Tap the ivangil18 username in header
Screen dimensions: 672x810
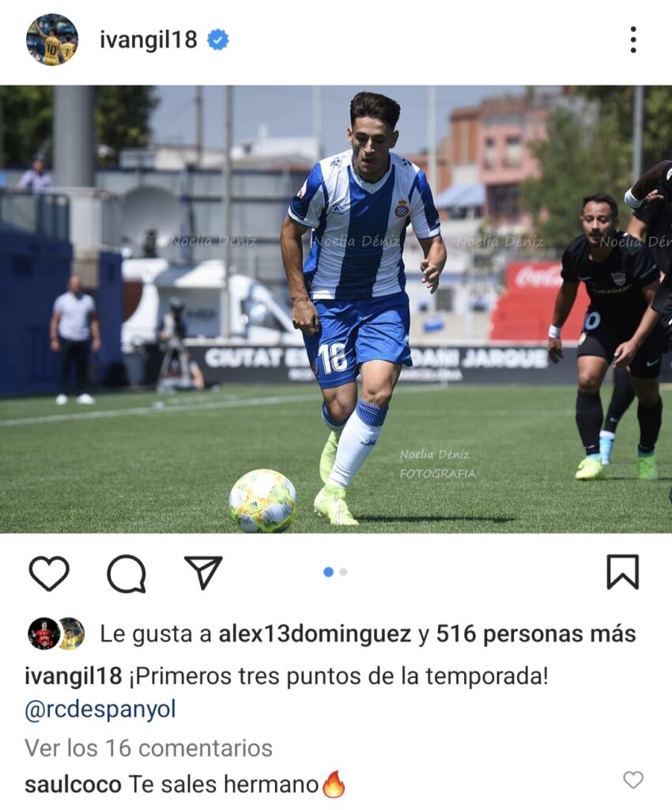[148, 40]
